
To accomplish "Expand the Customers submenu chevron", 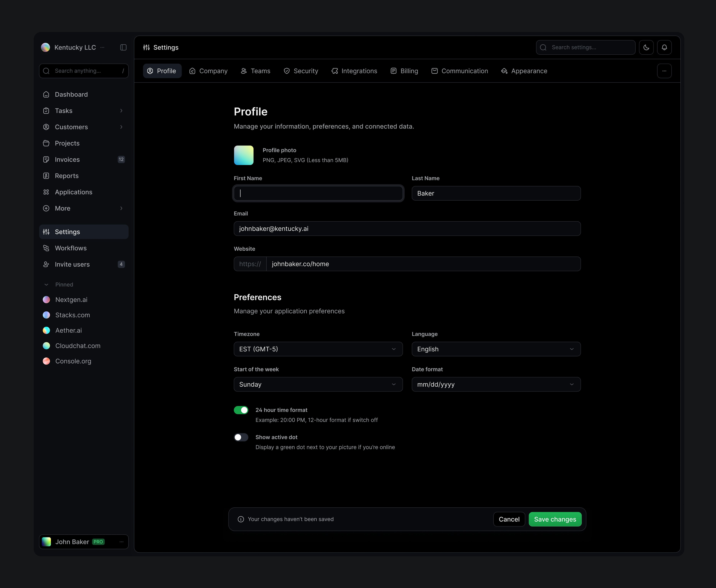I will 121,127.
